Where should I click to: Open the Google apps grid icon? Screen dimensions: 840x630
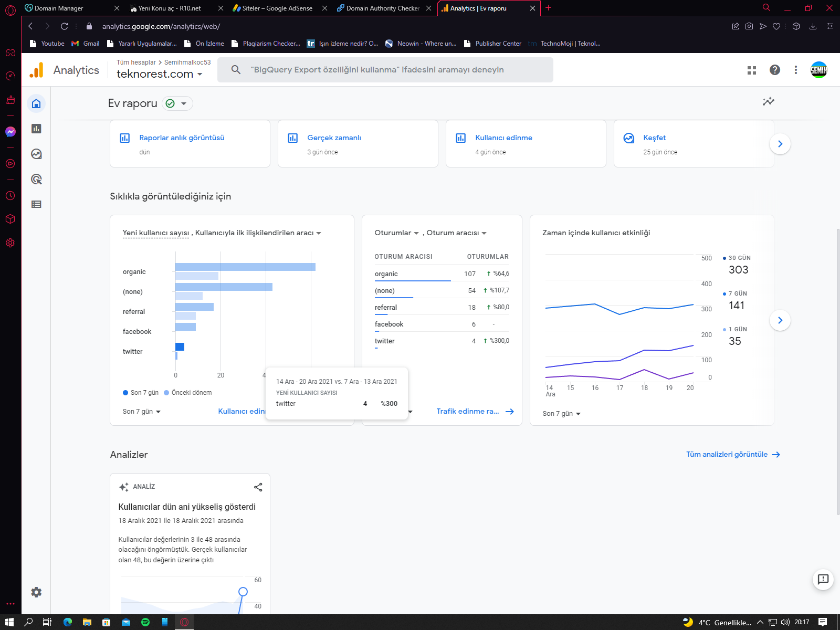tap(752, 70)
